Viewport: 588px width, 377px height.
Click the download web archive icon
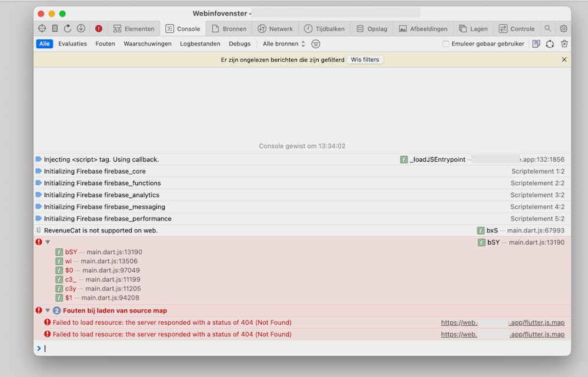81,28
